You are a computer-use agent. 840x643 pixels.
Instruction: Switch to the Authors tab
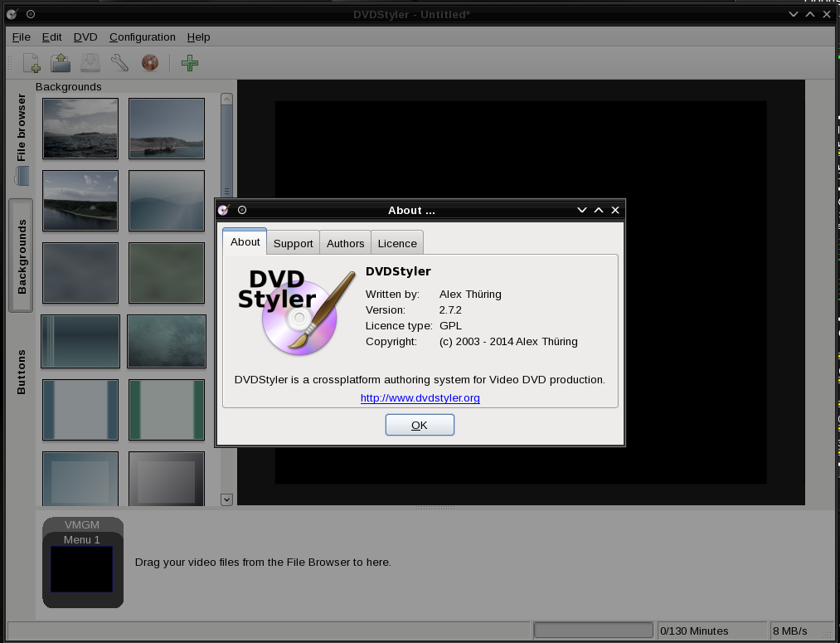[346, 243]
